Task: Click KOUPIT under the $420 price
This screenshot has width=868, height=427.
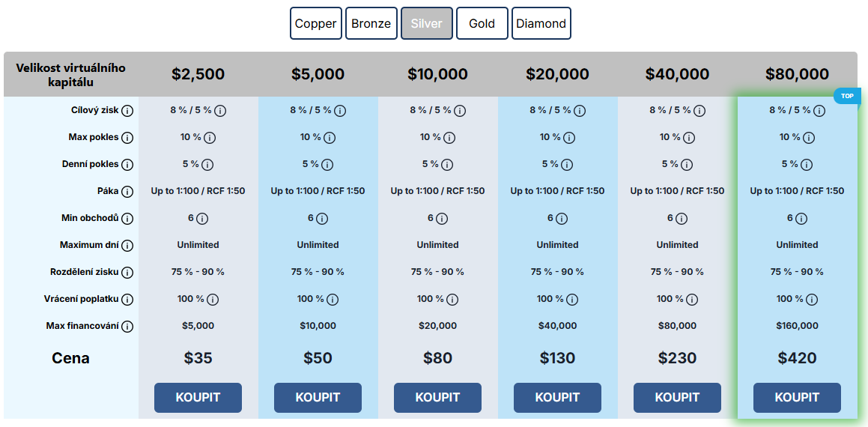Action: 797,398
